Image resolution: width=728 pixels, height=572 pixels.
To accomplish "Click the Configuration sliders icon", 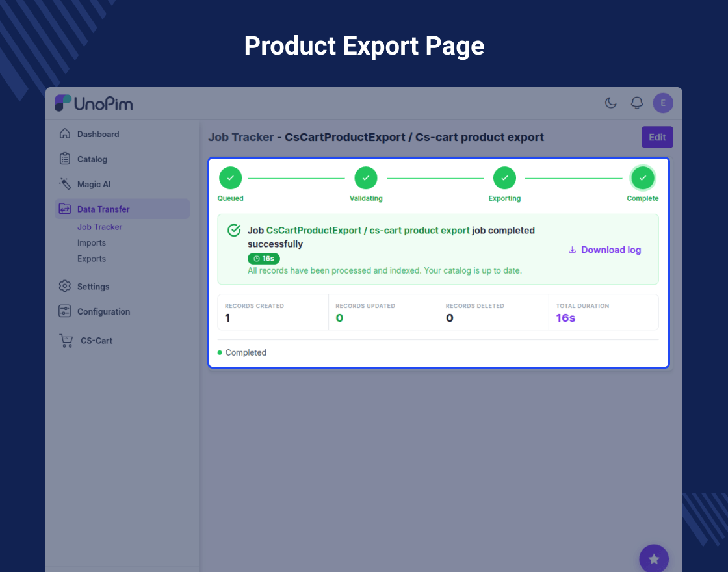I will pos(64,311).
